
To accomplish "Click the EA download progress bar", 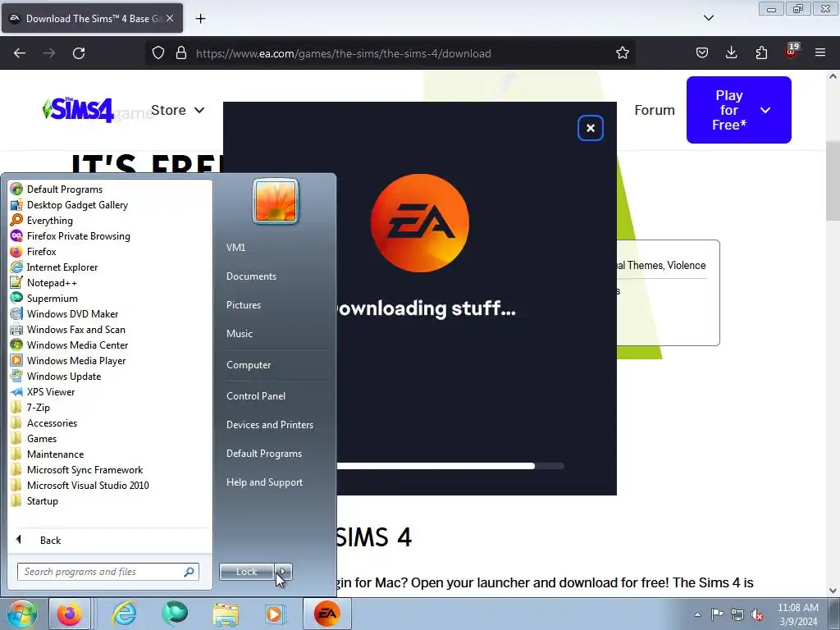I will coord(450,466).
